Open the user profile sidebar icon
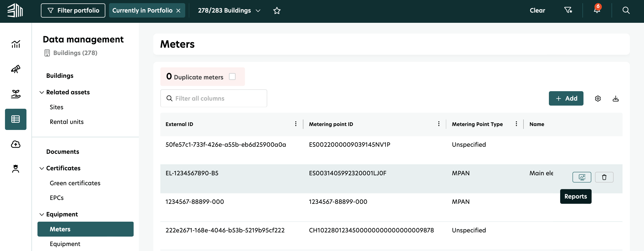This screenshot has width=644, height=251. pos(16,169)
